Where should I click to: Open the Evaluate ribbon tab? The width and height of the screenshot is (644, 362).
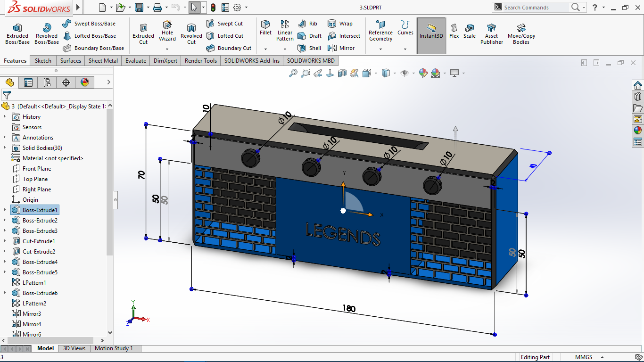point(136,60)
